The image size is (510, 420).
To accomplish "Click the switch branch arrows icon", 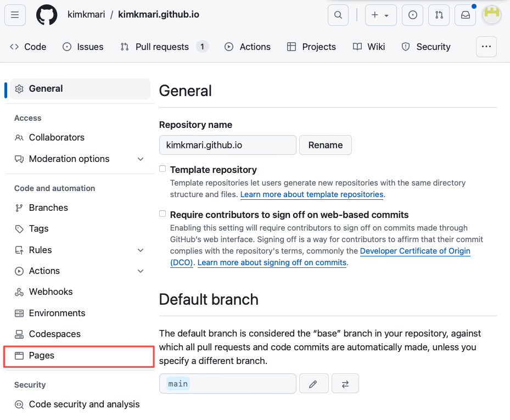I will click(x=345, y=384).
